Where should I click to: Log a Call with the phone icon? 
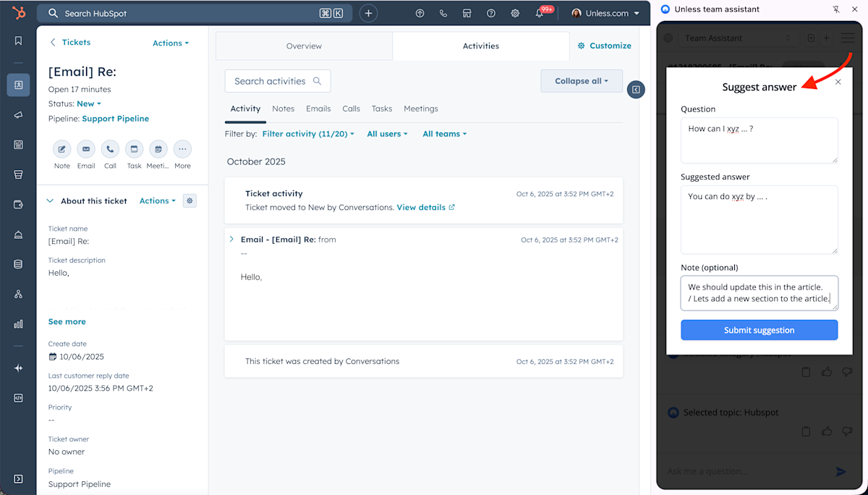(x=110, y=149)
